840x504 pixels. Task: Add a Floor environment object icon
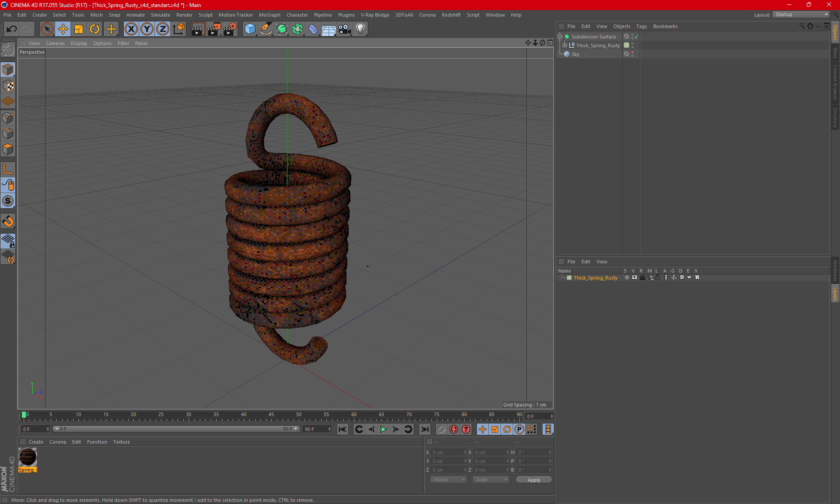tap(329, 29)
